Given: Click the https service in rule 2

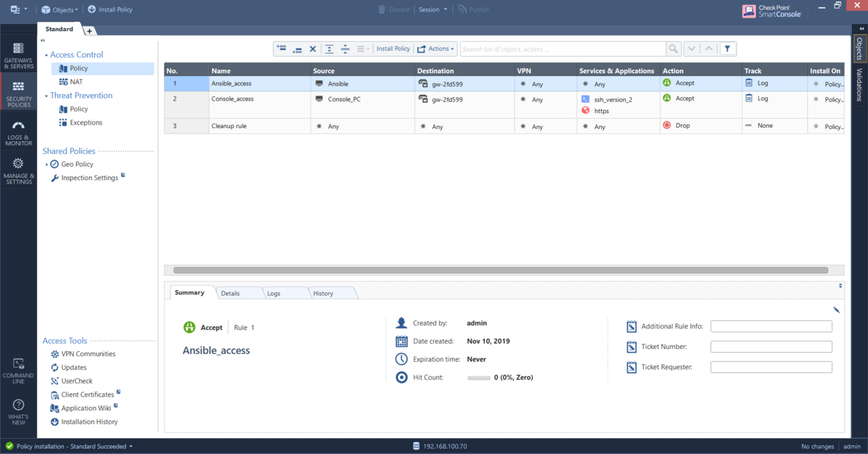Looking at the screenshot, I should (x=595, y=111).
